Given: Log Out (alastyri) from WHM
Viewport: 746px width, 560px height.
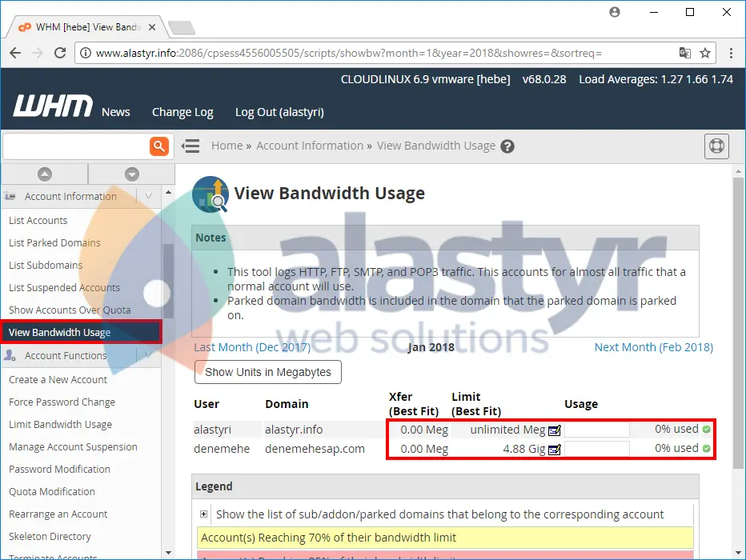Looking at the screenshot, I should click(x=280, y=112).
